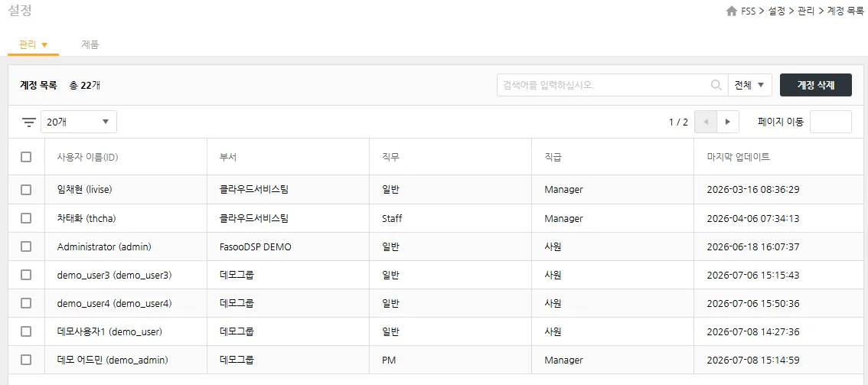Open user demo_user4 (demo_user4)

point(114,304)
